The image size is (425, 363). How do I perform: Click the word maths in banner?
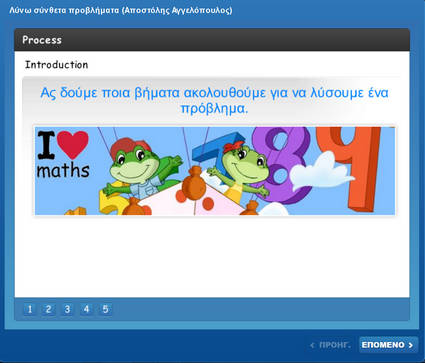[x=63, y=170]
